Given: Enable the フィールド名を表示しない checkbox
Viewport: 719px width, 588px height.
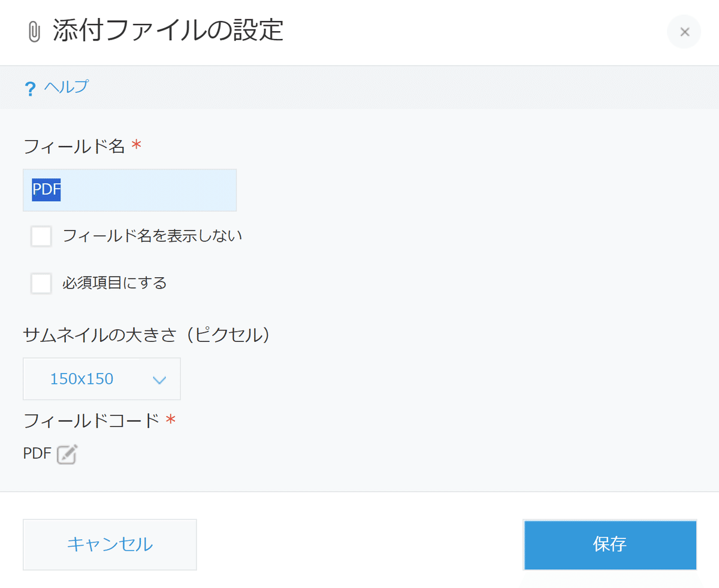Looking at the screenshot, I should coord(41,236).
